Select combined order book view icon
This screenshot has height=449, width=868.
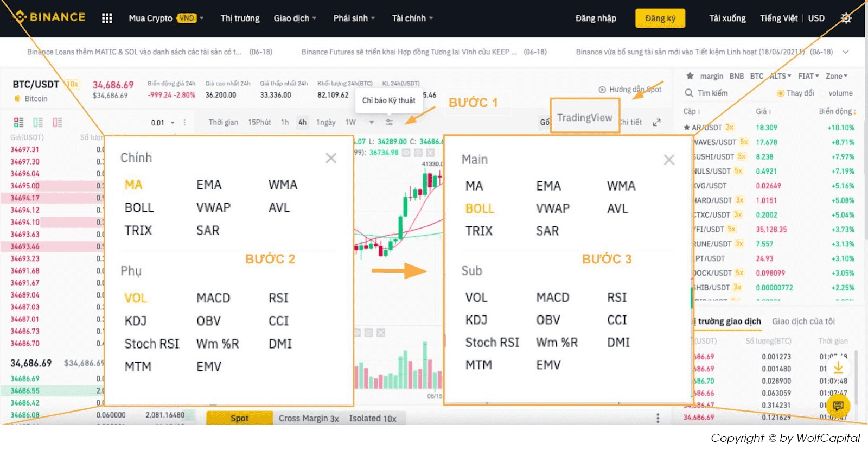click(18, 122)
